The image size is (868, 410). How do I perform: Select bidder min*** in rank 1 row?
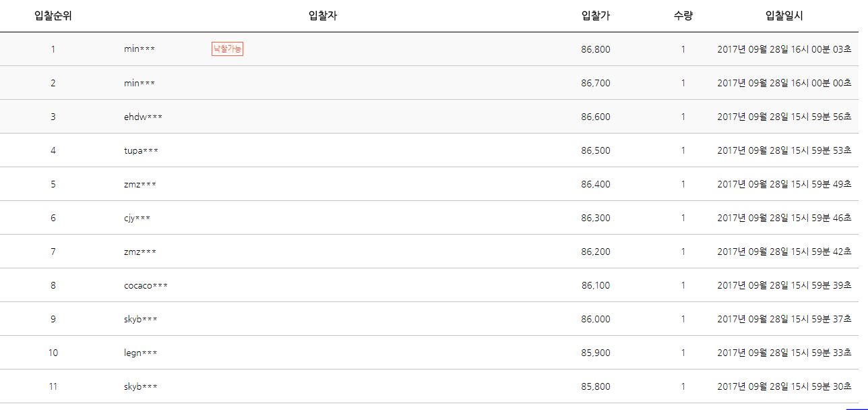coord(139,49)
